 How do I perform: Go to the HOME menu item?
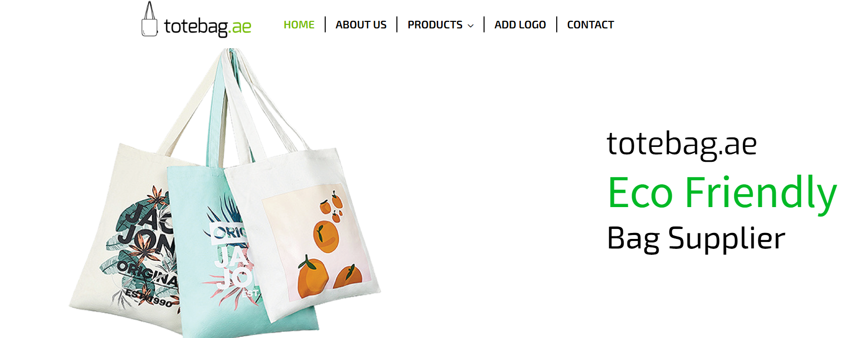pyautogui.click(x=299, y=24)
